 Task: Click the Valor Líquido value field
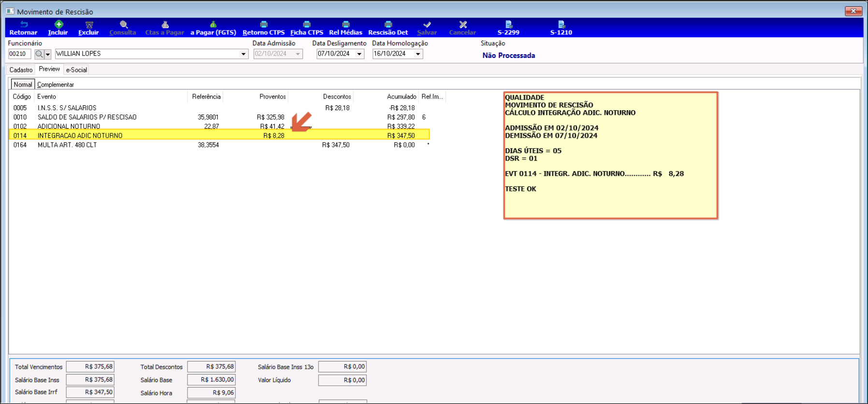click(x=342, y=380)
